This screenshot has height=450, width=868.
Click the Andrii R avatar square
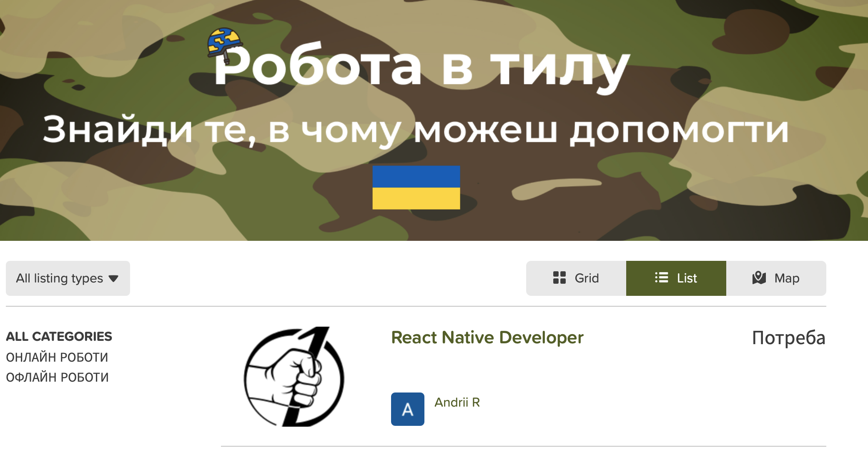(x=407, y=409)
